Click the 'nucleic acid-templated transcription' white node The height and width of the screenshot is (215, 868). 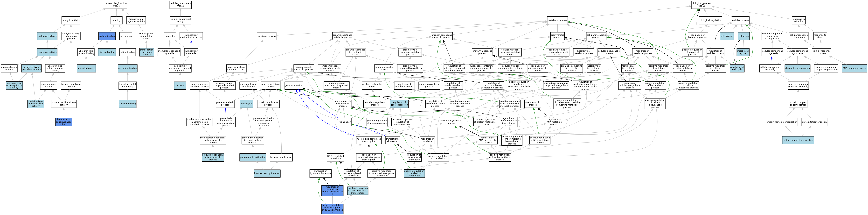click(x=369, y=140)
